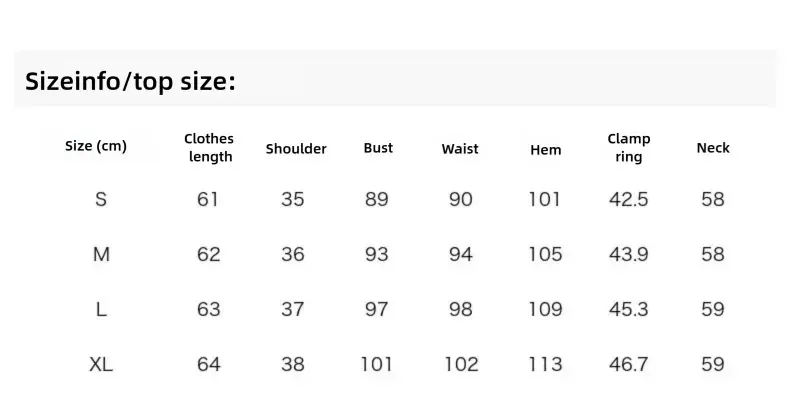Click the 46.7 clamp ring value
Viewport: 790px width, 401px height.
click(x=628, y=364)
